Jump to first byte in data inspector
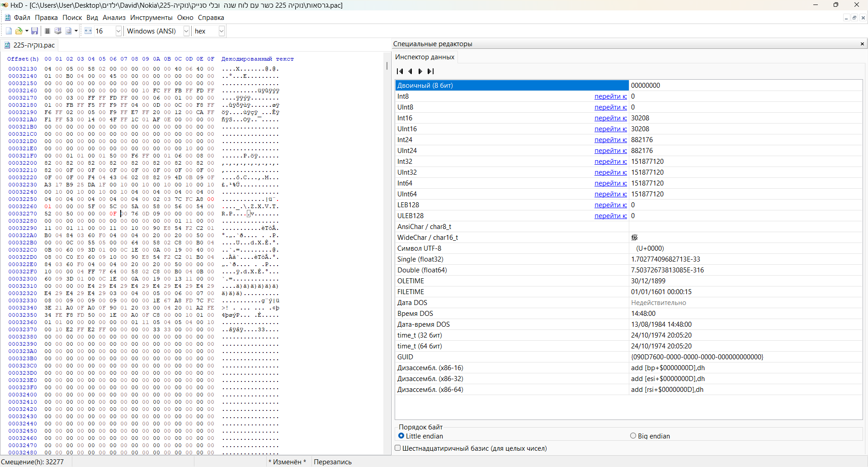This screenshot has width=868, height=467. (x=400, y=71)
